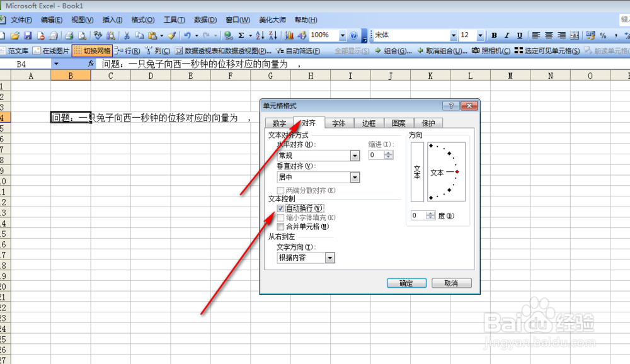Select the vertical 文本 orientation box
The image size is (630, 364).
[x=417, y=172]
